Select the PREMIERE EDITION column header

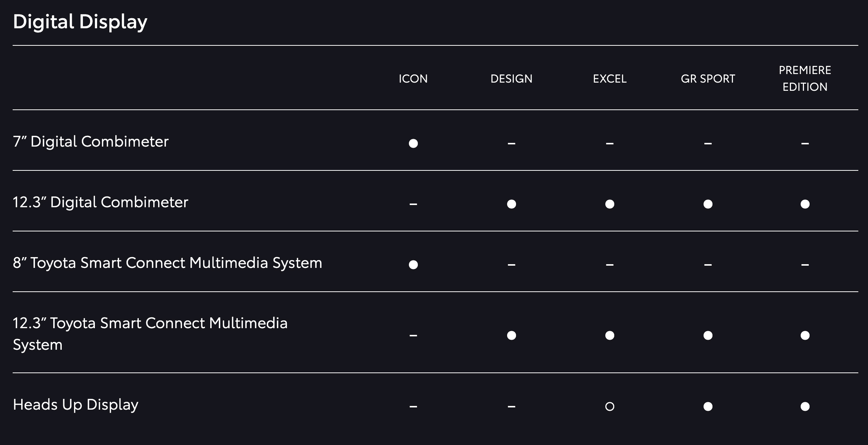click(805, 79)
